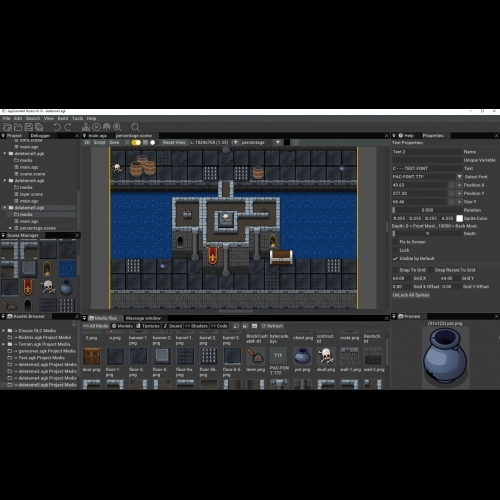Click the Reset View button
Screen dimensions: 500x500
[174, 142]
